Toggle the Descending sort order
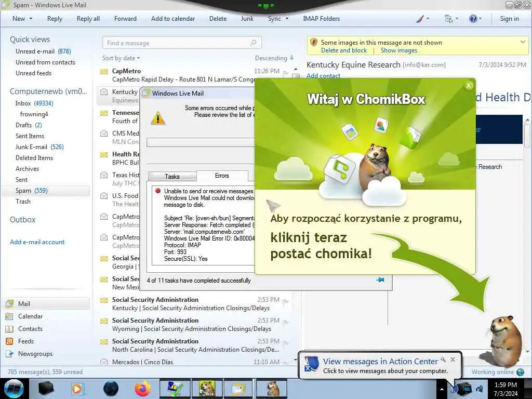The width and height of the screenshot is (532, 399). (274, 58)
